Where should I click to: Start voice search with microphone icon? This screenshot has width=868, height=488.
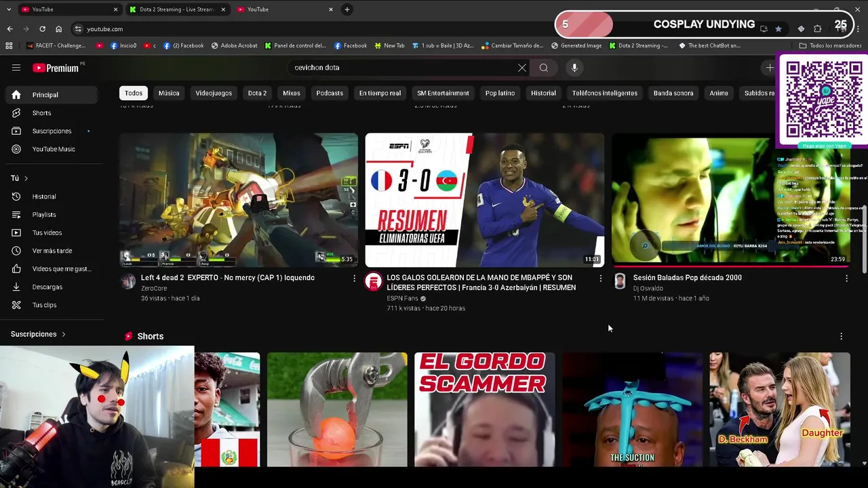click(x=574, y=68)
